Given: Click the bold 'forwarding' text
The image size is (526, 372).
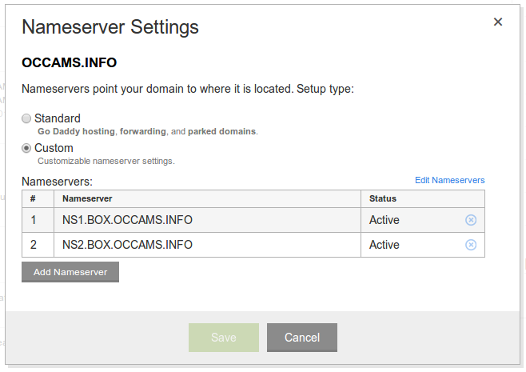Looking at the screenshot, I should (x=143, y=131).
